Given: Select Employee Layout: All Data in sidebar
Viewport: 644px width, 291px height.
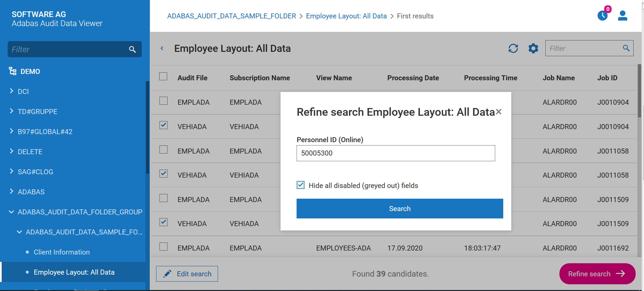Looking at the screenshot, I should (74, 272).
